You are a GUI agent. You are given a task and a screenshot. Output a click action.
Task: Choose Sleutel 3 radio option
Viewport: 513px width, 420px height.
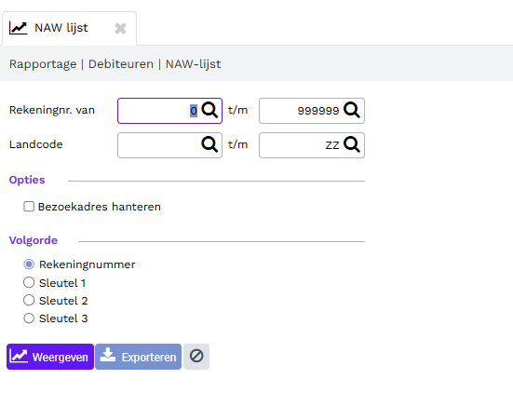29,318
